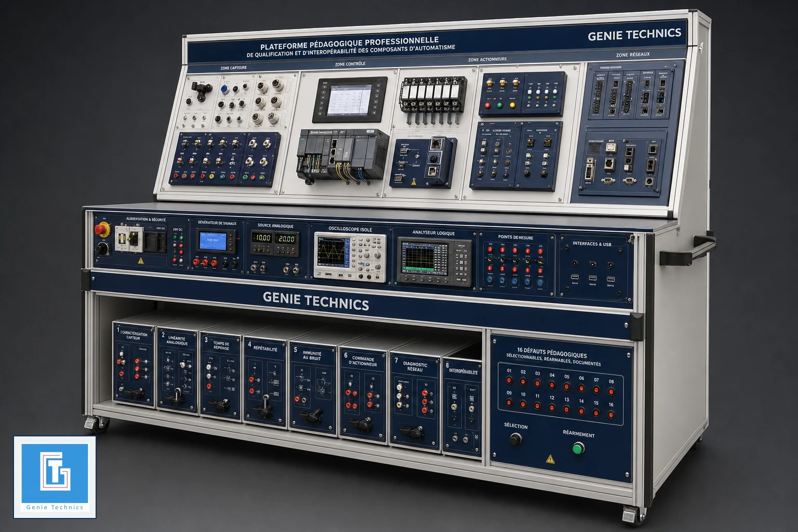
Task: Tap the Oscilloscope Isolé waveform screen
Action: pos(334,253)
